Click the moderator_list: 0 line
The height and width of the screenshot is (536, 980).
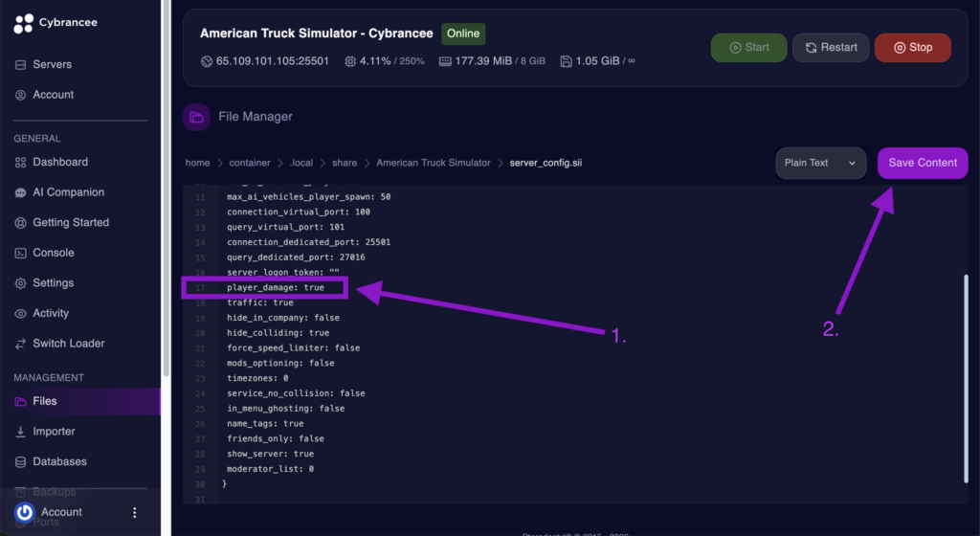[270, 469]
